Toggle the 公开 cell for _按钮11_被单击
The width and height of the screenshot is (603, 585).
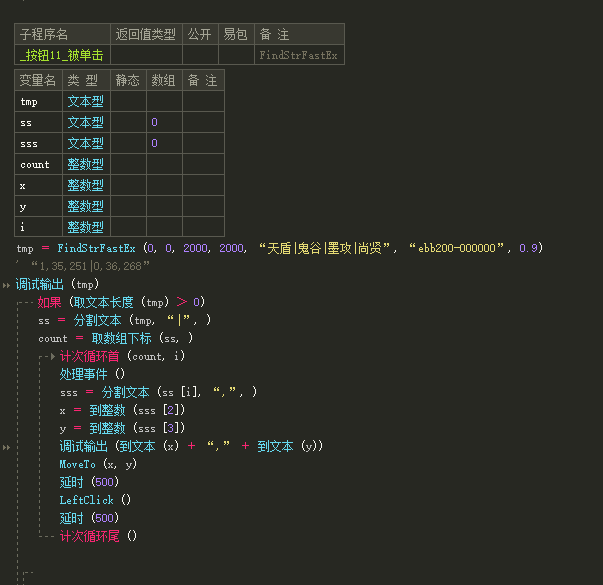pyautogui.click(x=200, y=55)
